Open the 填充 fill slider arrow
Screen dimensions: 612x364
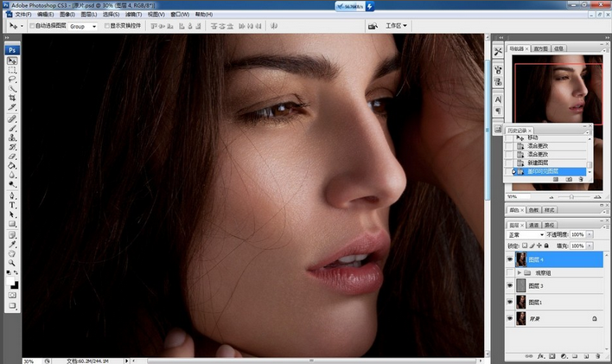click(x=590, y=246)
